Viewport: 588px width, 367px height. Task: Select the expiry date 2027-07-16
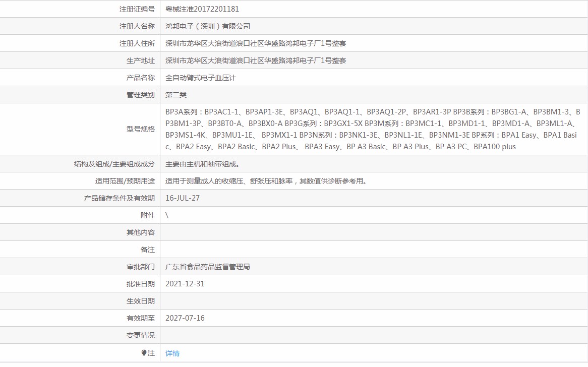pyautogui.click(x=185, y=318)
